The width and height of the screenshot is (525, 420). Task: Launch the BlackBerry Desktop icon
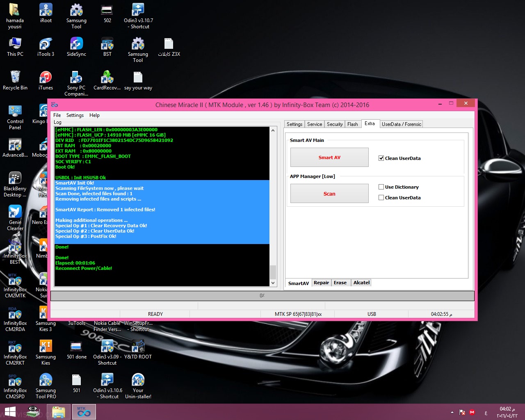tap(15, 184)
